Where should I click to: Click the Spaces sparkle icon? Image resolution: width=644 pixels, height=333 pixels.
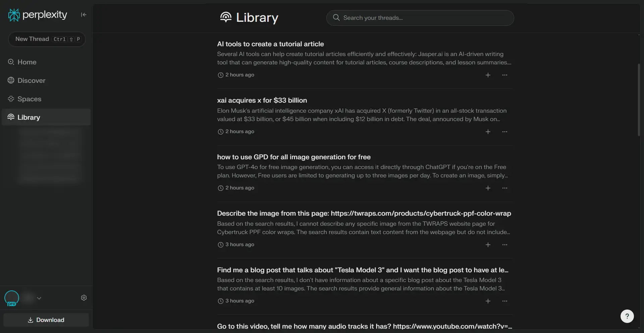[11, 99]
